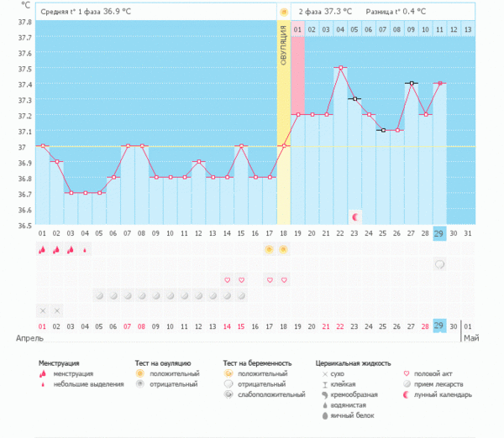This screenshot has width=504, height=438.
Task: Click the medication pill icon on day 05
Action: (x=99, y=295)
